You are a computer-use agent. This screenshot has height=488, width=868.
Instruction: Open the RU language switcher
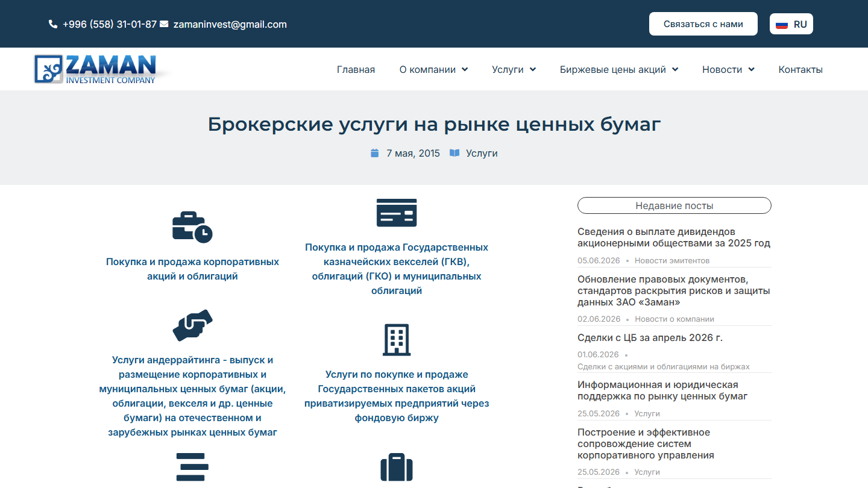tap(791, 24)
